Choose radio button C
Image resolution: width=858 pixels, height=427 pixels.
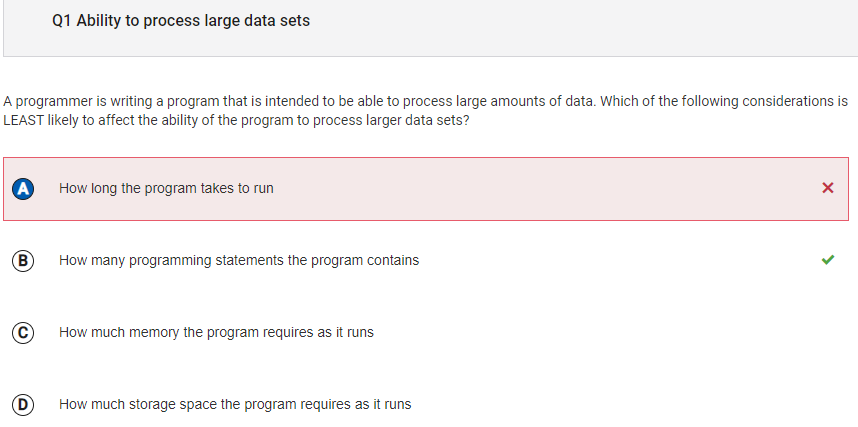tap(22, 332)
